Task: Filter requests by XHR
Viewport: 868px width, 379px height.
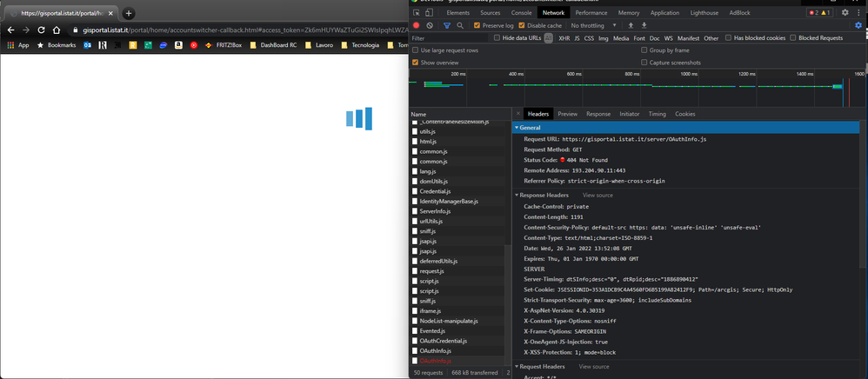Action: pos(564,38)
